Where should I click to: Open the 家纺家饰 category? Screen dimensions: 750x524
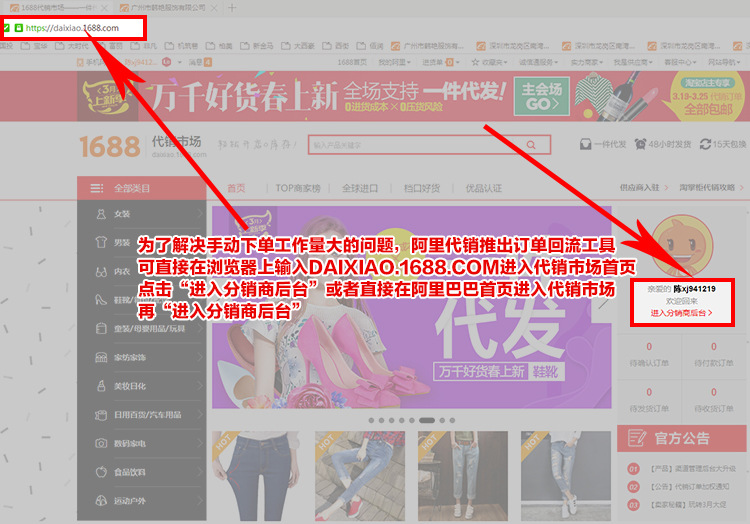[142, 358]
